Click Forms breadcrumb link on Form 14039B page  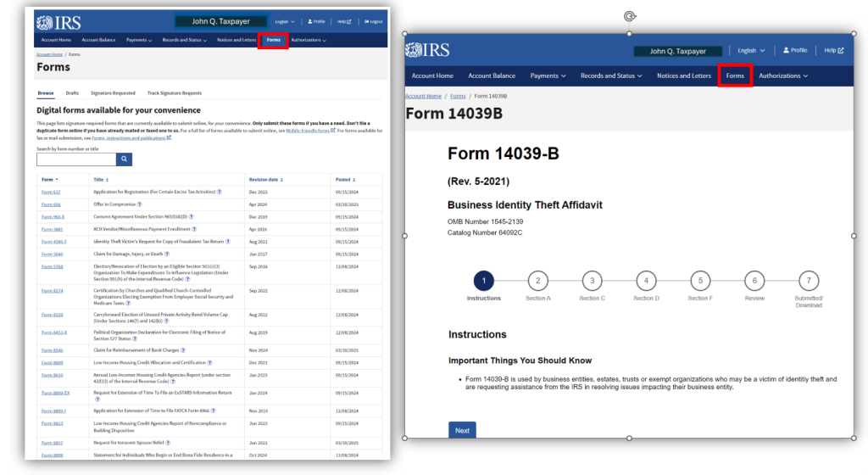pos(458,97)
